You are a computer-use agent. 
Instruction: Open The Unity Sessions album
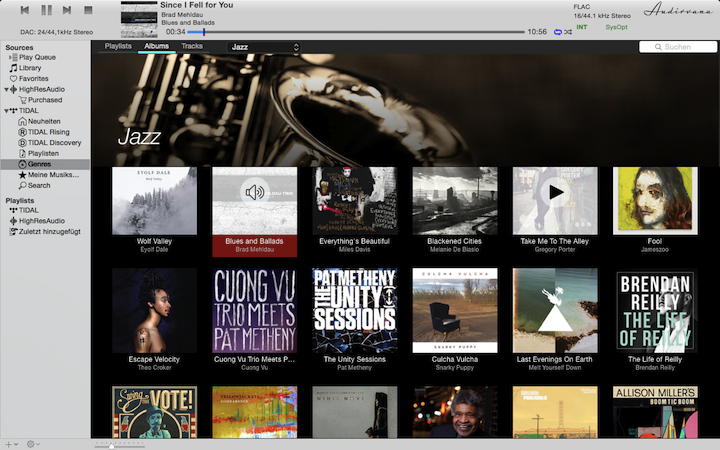pyautogui.click(x=354, y=310)
